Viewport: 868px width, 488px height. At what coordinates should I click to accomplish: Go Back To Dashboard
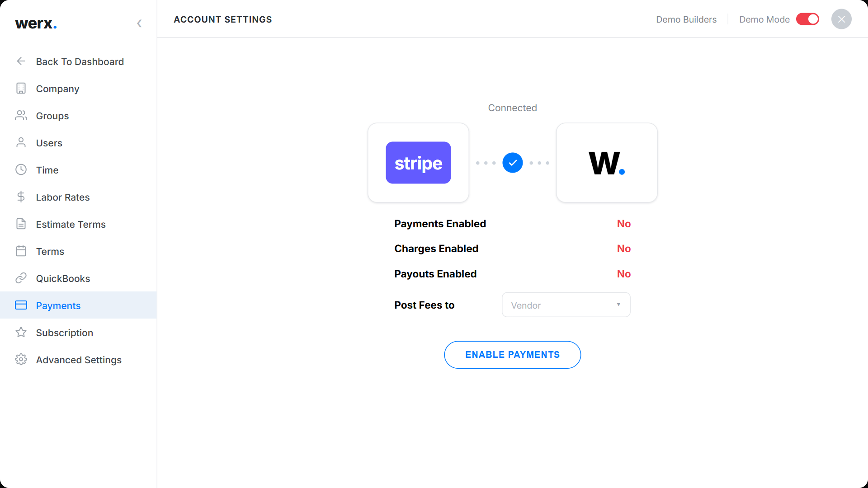point(79,61)
